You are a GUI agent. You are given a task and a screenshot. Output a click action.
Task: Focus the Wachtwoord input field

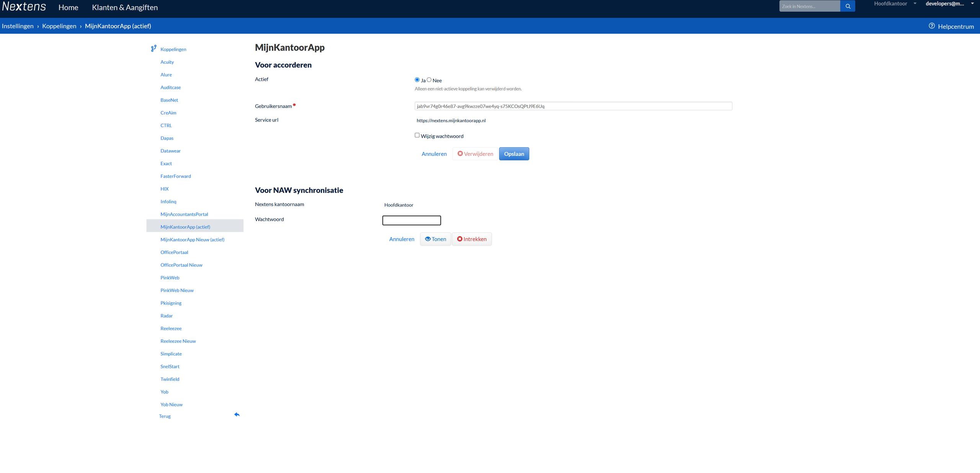pyautogui.click(x=412, y=220)
